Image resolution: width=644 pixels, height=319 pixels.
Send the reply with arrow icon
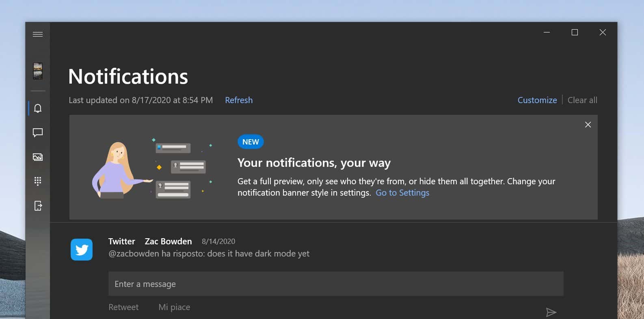pos(551,312)
